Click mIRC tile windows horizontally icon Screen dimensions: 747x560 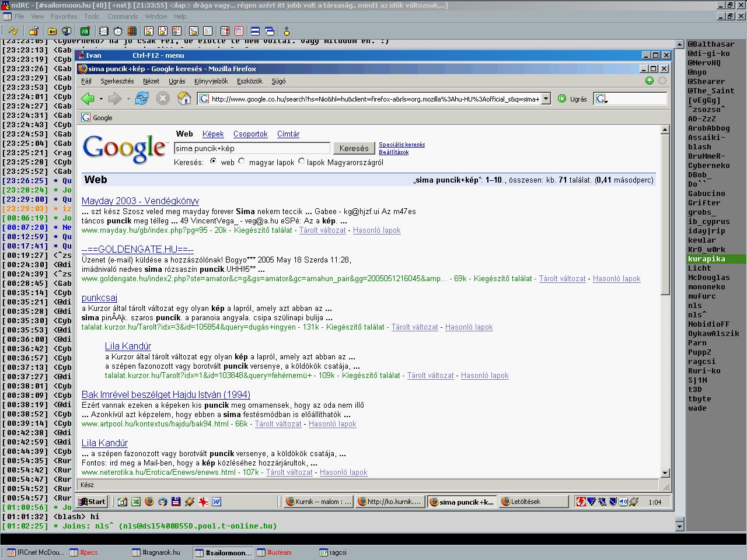(255, 31)
